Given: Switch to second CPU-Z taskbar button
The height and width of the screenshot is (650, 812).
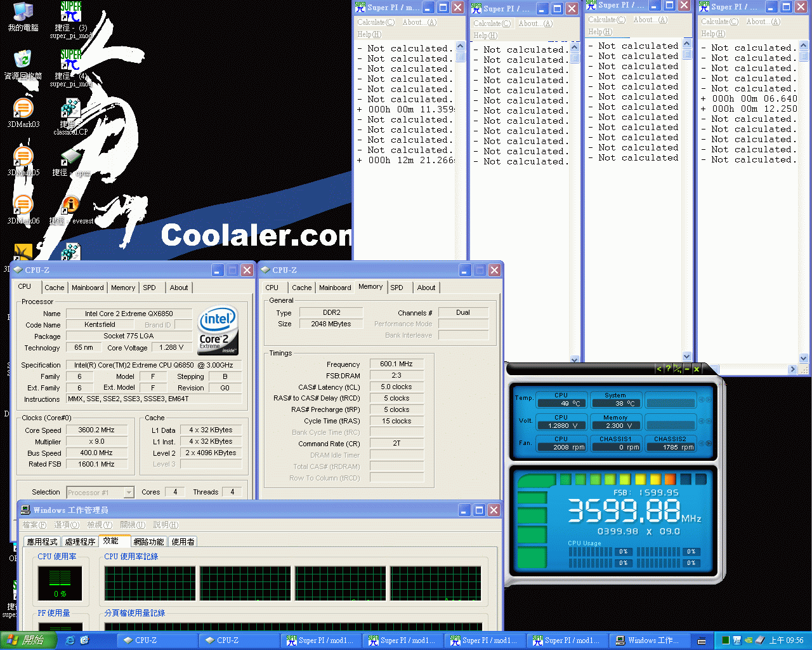Looking at the screenshot, I should click(x=239, y=640).
